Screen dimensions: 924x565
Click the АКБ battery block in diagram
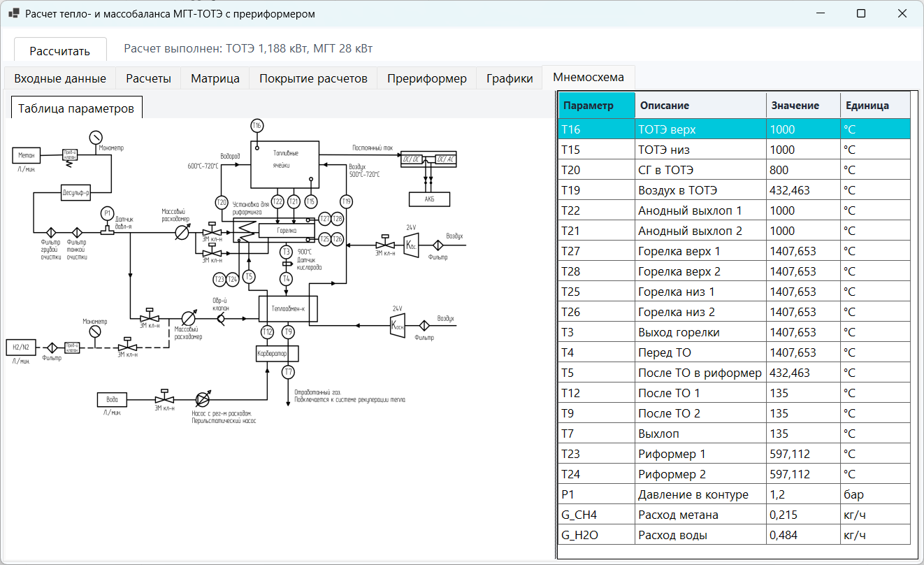(429, 199)
